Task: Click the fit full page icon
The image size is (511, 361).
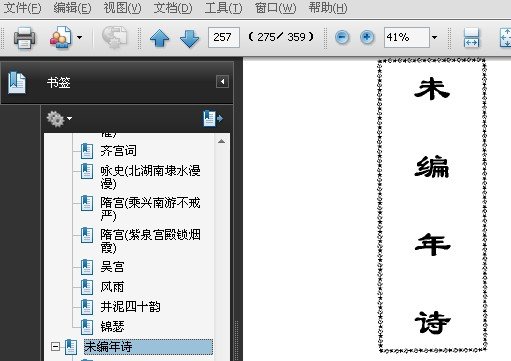Action: tap(505, 38)
